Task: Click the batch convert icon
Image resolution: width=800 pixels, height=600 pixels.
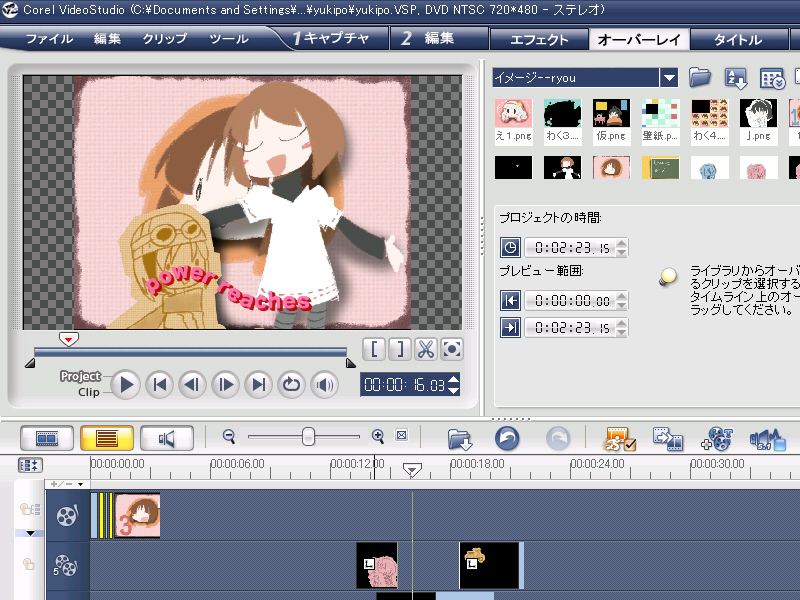Action: point(668,439)
